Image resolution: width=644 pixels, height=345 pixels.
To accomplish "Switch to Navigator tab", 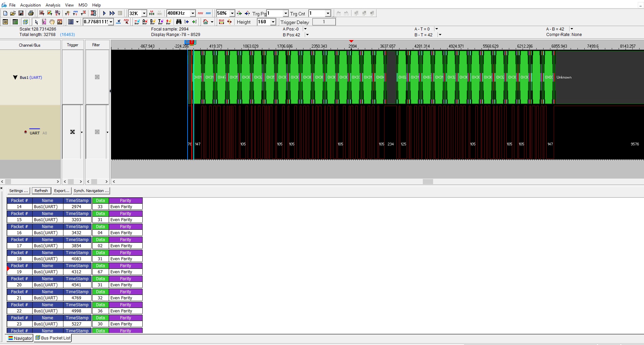I will tap(20, 338).
